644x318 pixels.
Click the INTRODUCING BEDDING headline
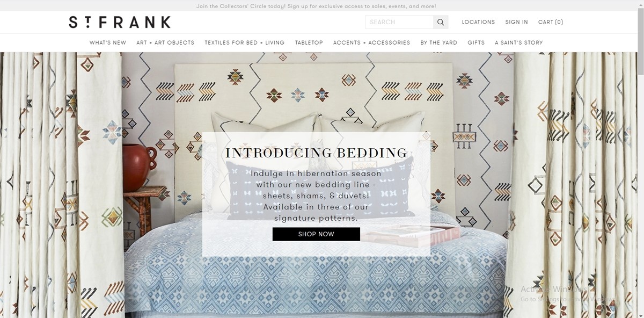(x=316, y=153)
